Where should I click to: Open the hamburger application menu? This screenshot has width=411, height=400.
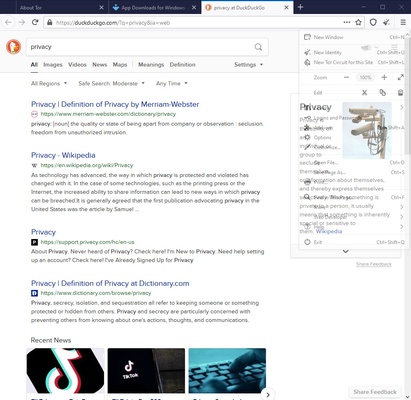403,22
